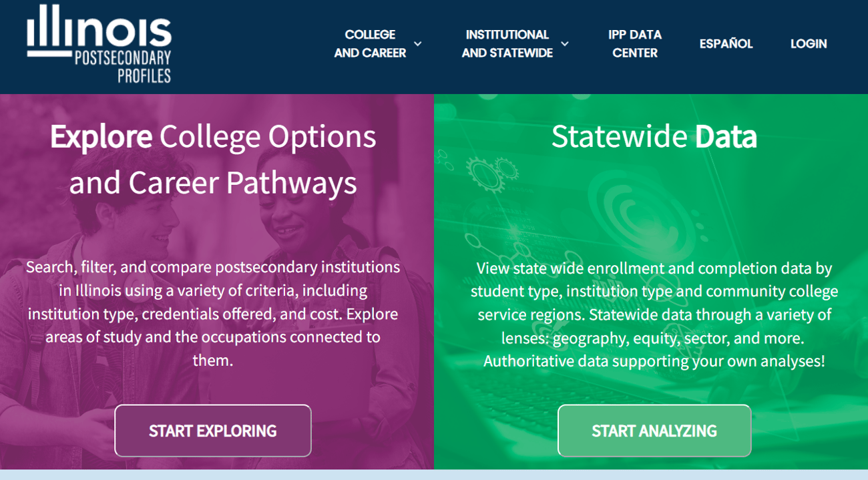
Task: Click the Illinois Postsecondary Profiles logo
Action: [99, 44]
